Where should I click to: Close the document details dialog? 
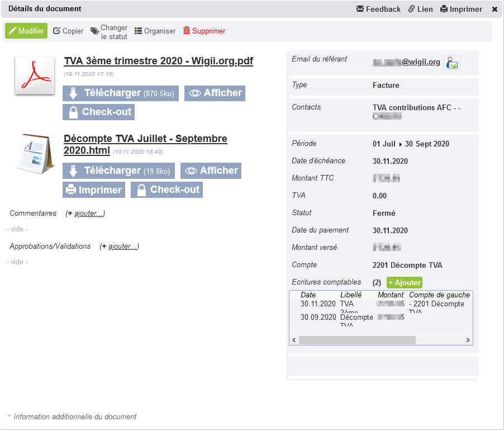495,9
